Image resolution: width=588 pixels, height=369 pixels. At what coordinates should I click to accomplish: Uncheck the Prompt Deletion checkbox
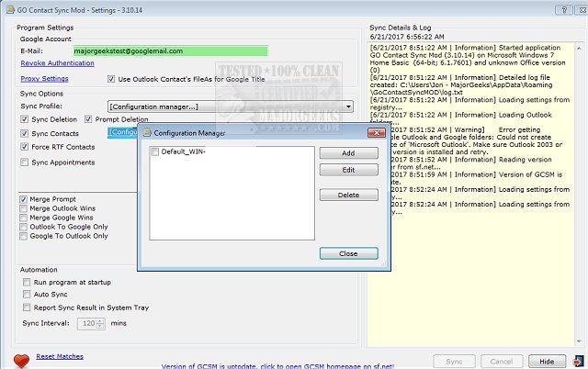tap(88, 119)
